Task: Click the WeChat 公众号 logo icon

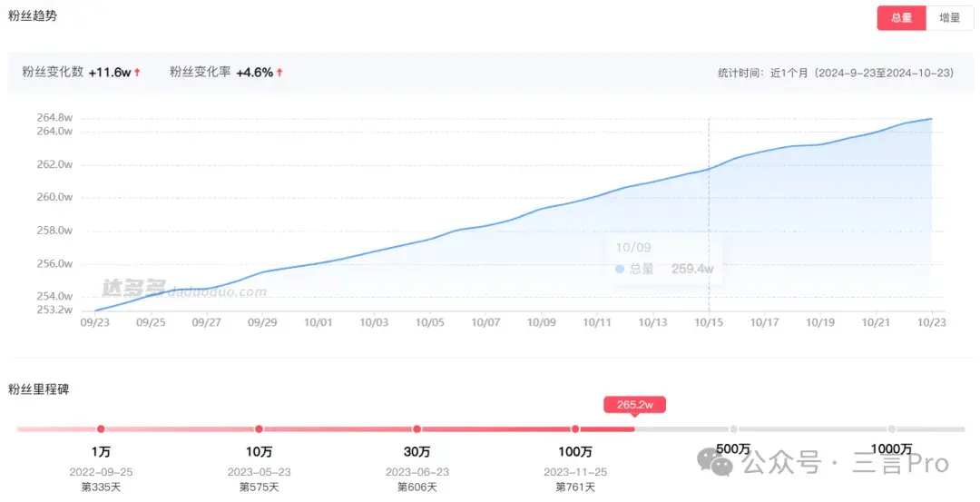Action: click(x=722, y=464)
